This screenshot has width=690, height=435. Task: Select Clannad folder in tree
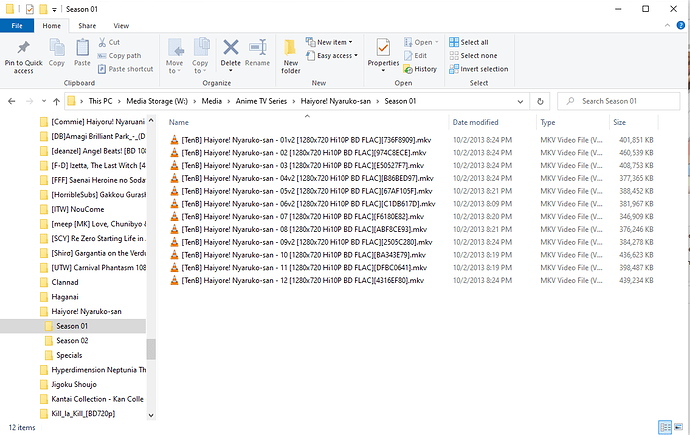[65, 282]
